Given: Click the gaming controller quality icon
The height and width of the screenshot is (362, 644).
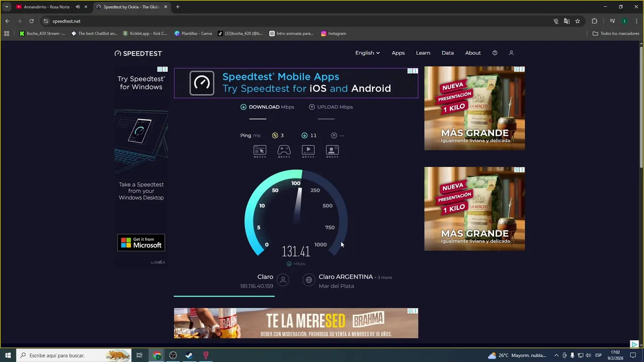Looking at the screenshot, I should [284, 151].
